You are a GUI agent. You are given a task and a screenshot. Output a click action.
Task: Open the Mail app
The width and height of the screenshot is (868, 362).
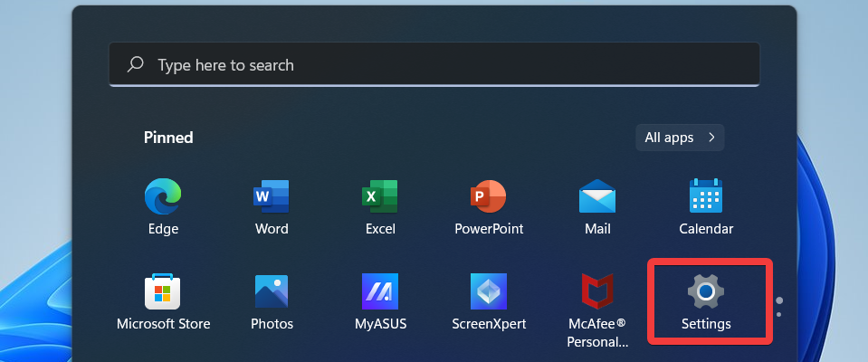[x=597, y=206]
